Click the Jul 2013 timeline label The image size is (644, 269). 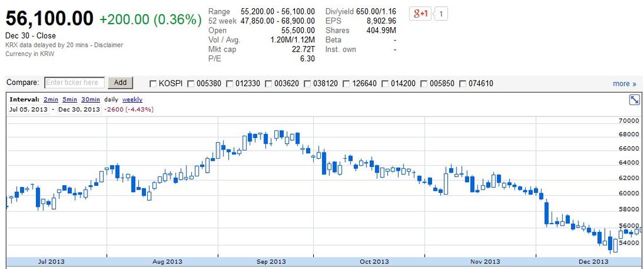click(x=51, y=261)
